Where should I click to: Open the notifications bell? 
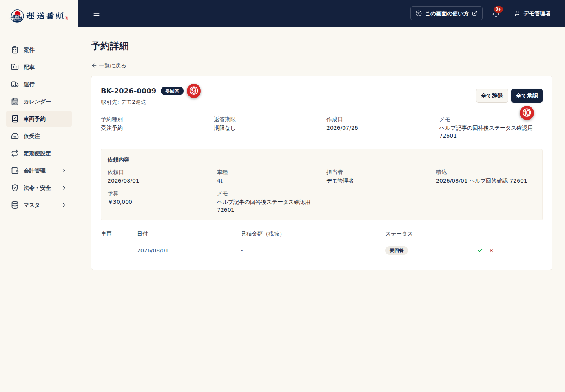pyautogui.click(x=496, y=13)
